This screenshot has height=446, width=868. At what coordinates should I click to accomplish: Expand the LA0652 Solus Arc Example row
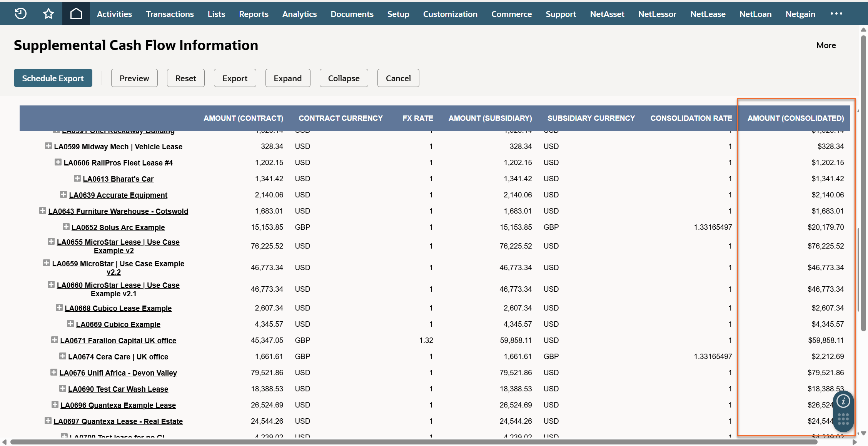point(66,227)
